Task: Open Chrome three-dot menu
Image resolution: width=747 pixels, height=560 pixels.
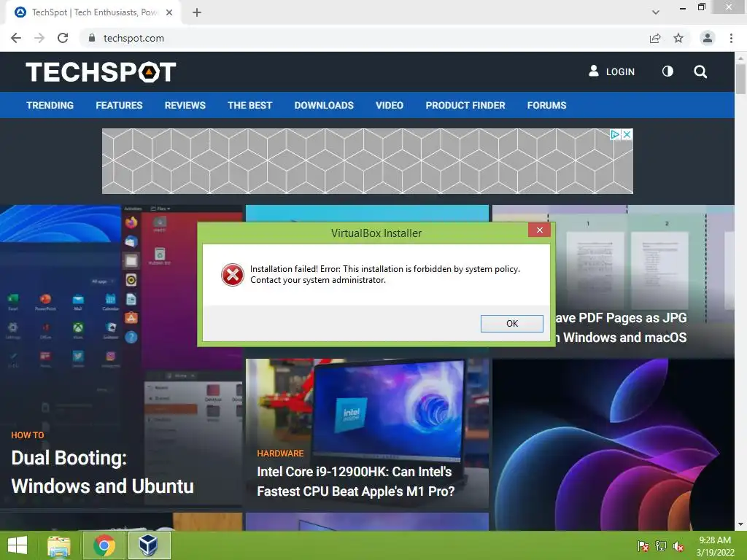Action: (x=731, y=38)
